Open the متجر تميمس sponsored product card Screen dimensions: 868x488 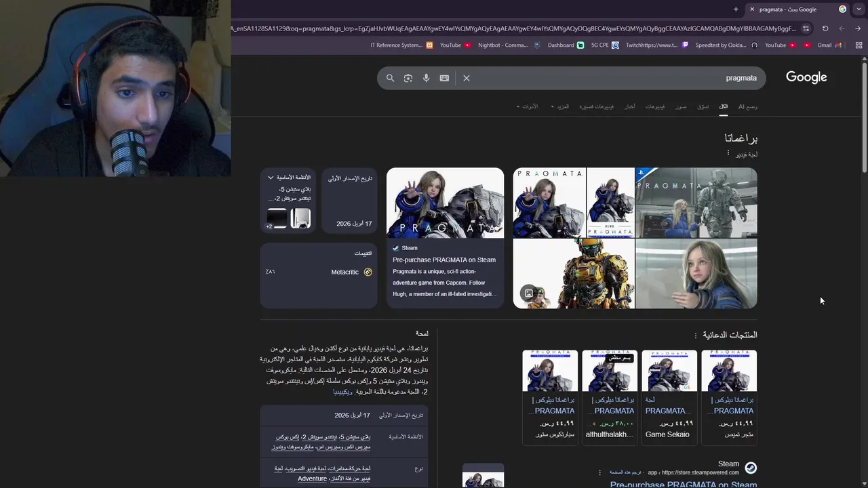click(x=729, y=397)
